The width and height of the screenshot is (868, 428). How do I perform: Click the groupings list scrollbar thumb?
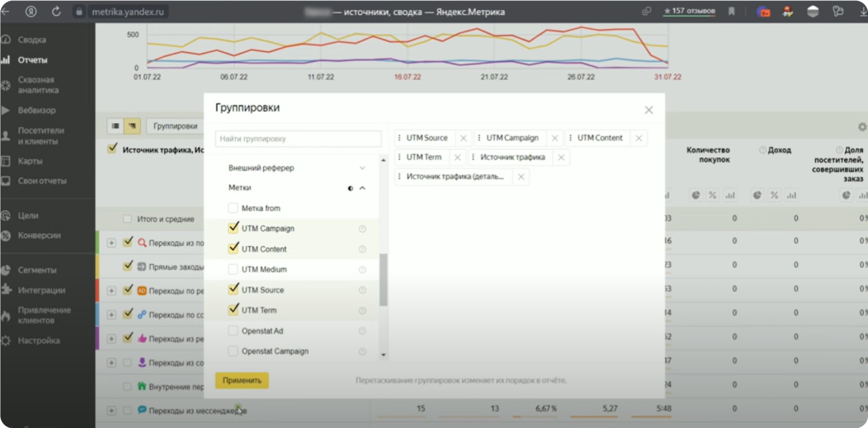383,280
